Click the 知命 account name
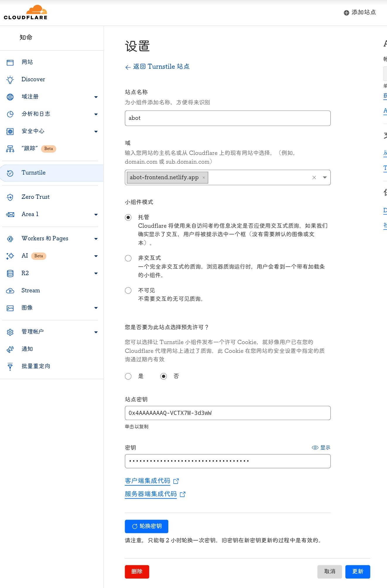This screenshot has height=588, width=387. (26, 37)
